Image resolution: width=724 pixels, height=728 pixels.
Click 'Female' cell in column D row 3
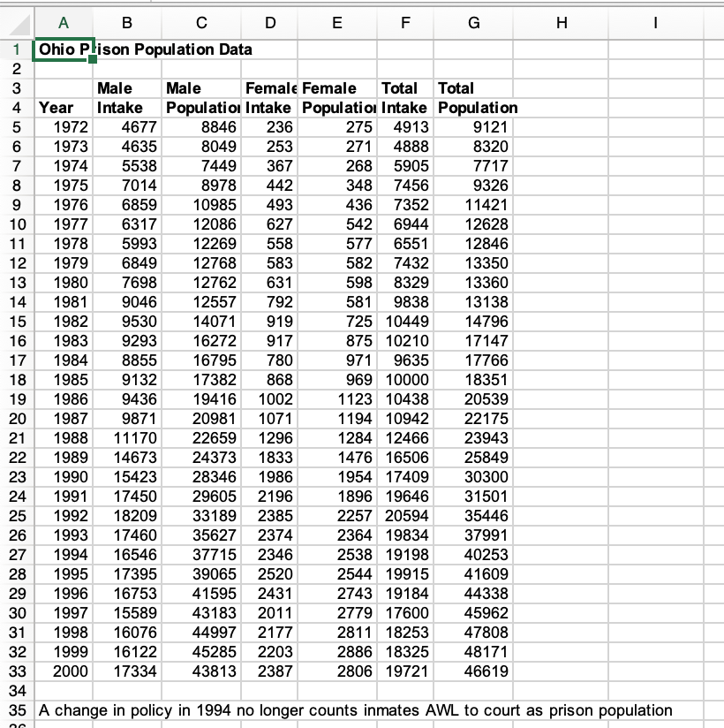point(269,88)
